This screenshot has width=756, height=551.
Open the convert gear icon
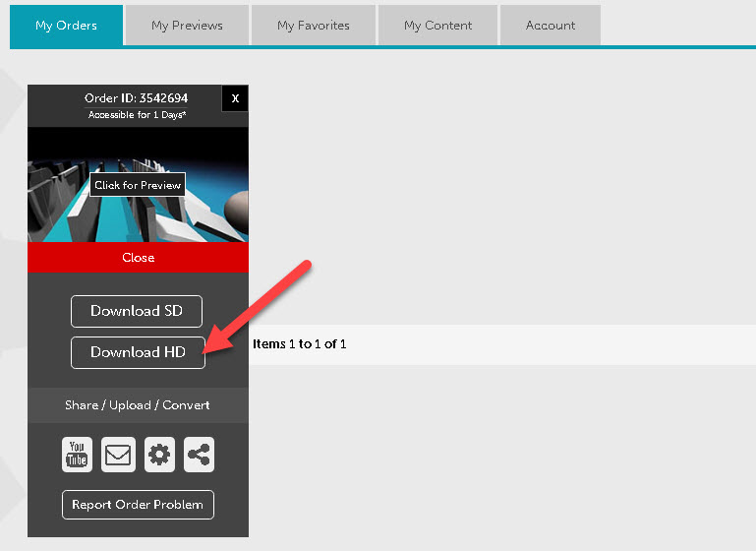point(159,456)
